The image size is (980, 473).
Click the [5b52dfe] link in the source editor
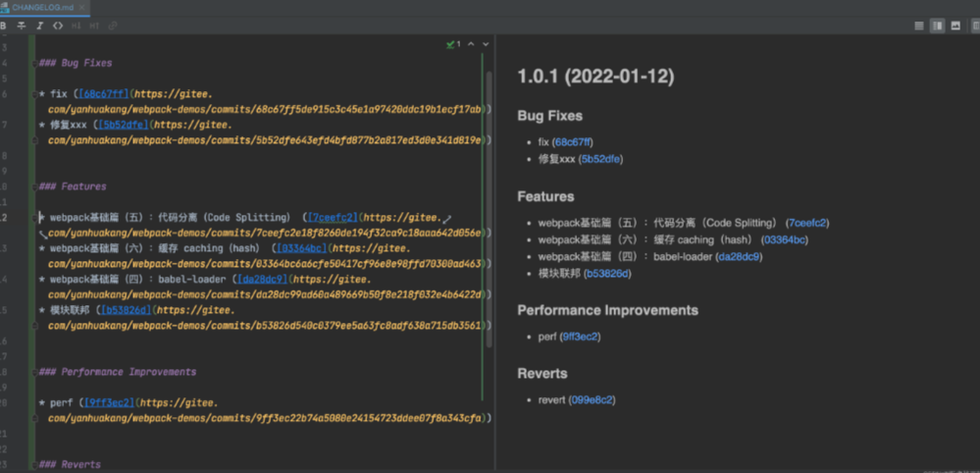(124, 125)
